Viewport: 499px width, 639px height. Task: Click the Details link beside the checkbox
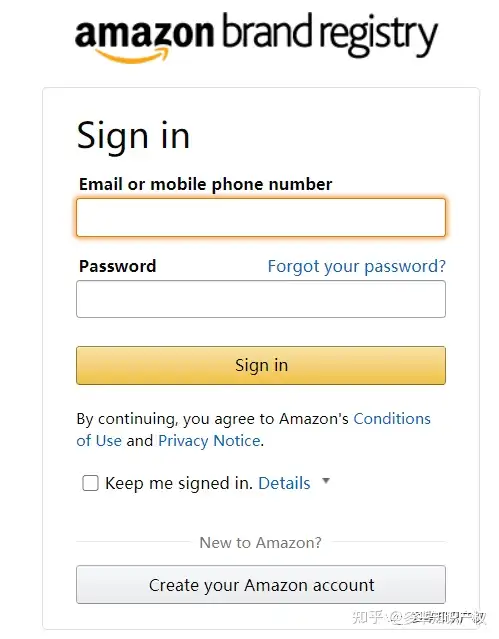click(284, 483)
